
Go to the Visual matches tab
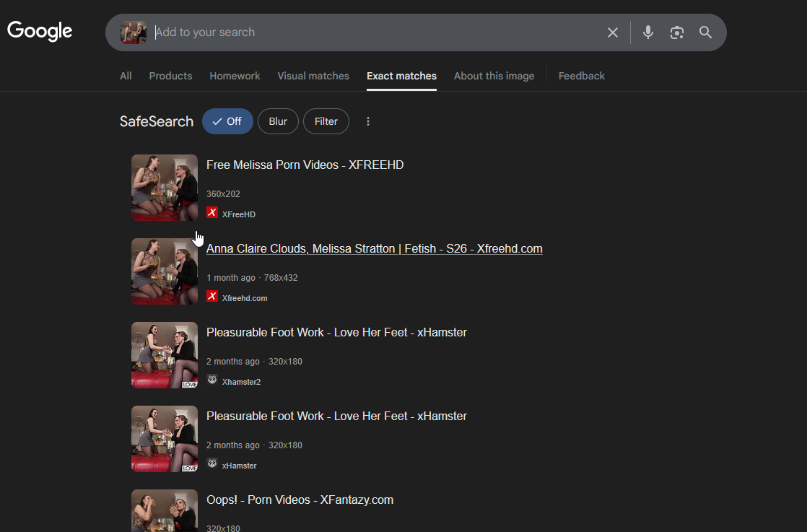click(x=313, y=76)
